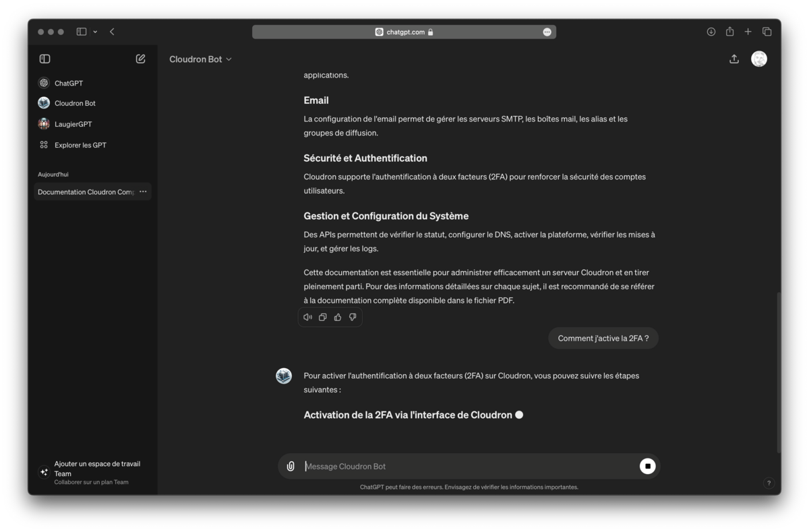The image size is (809, 532).
Task: Open the address bar more options icon
Action: click(x=547, y=32)
